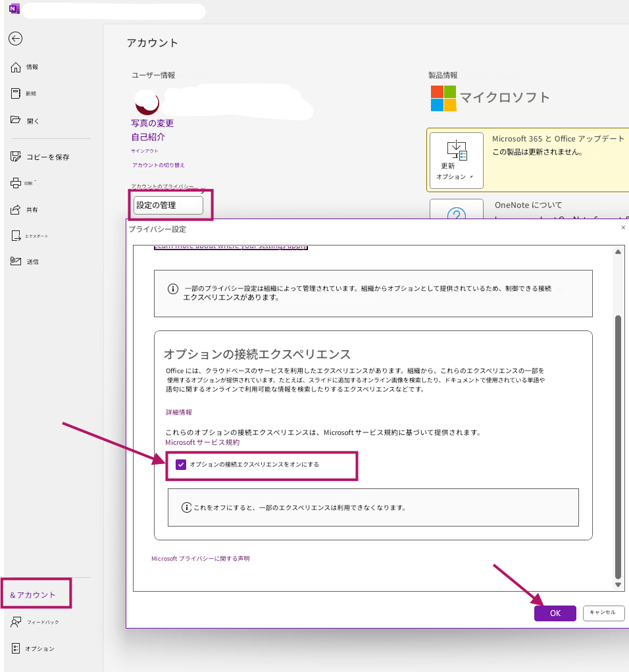Click the info icon beside これをオフにすると

186,507
